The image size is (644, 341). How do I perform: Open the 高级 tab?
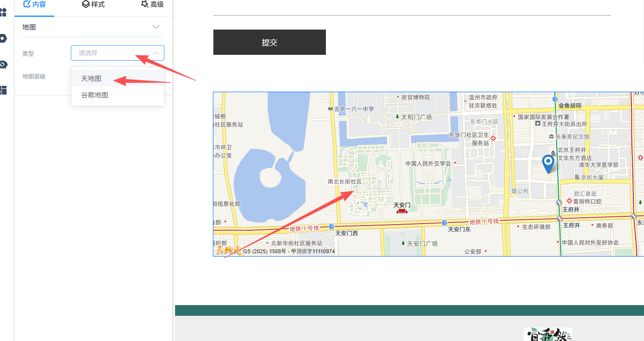pos(152,4)
